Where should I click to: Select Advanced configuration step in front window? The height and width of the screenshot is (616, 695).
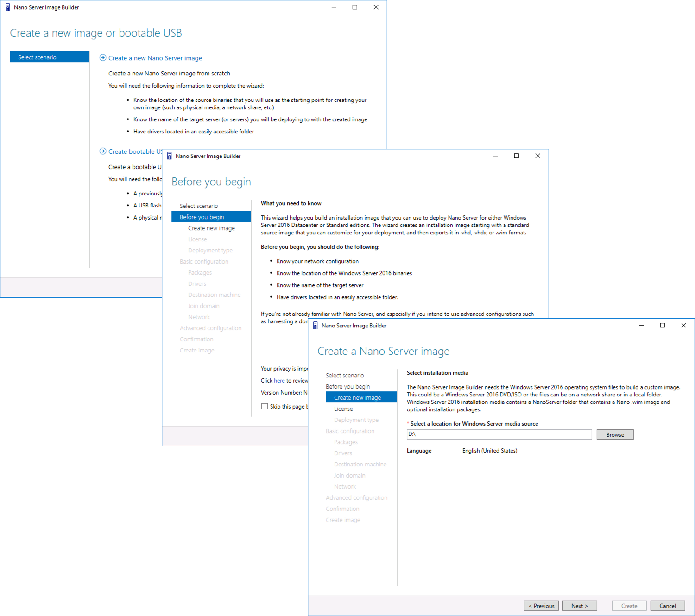[356, 498]
